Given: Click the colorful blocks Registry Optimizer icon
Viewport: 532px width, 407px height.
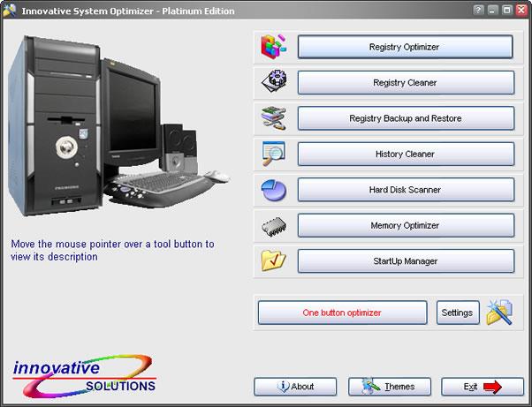Looking at the screenshot, I should 273,47.
